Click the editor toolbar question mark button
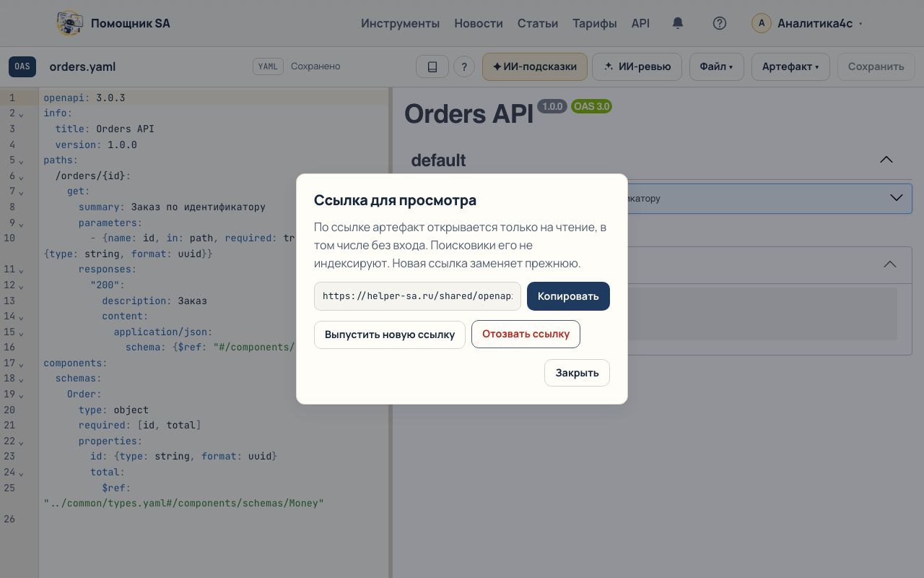 click(x=464, y=66)
